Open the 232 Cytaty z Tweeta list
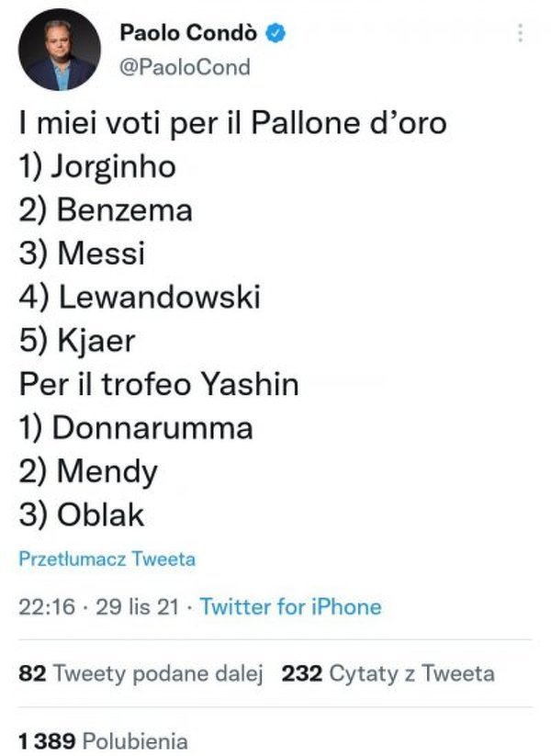551x756 pixels. 388,673
